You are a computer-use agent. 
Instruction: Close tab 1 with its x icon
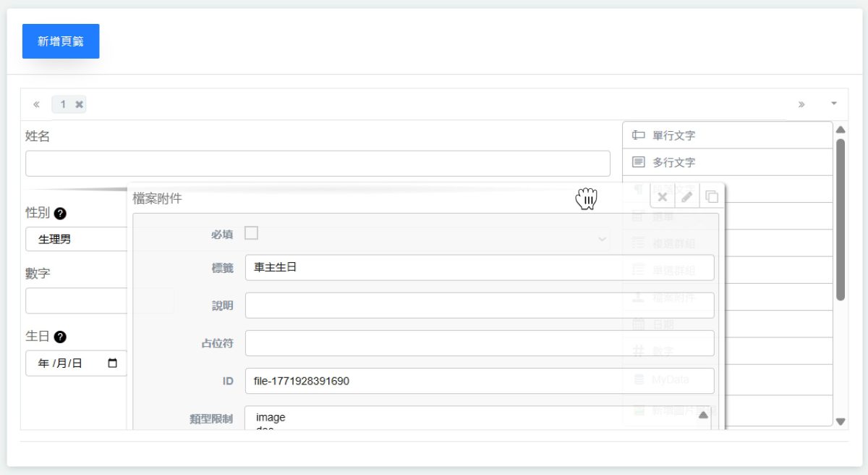click(x=80, y=105)
